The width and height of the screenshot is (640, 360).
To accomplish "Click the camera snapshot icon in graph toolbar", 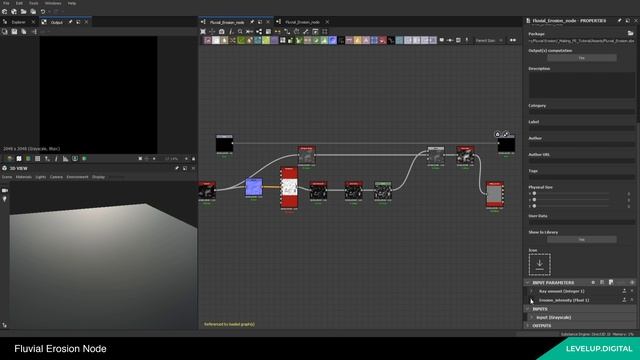I will (222, 31).
